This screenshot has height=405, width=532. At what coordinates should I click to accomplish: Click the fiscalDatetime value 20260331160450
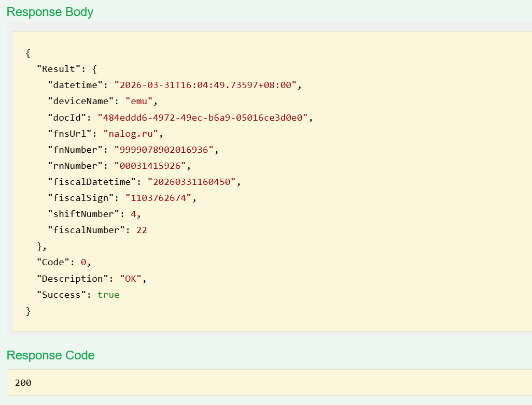[192, 182]
